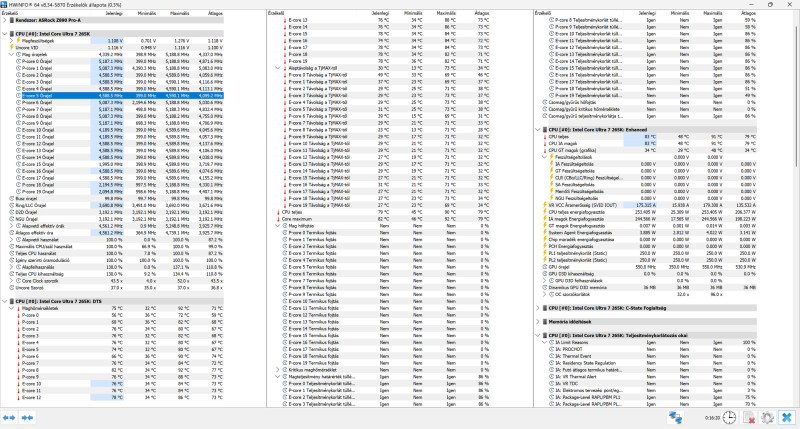
Task: Expand the Memória időzítések group
Action: point(538,322)
